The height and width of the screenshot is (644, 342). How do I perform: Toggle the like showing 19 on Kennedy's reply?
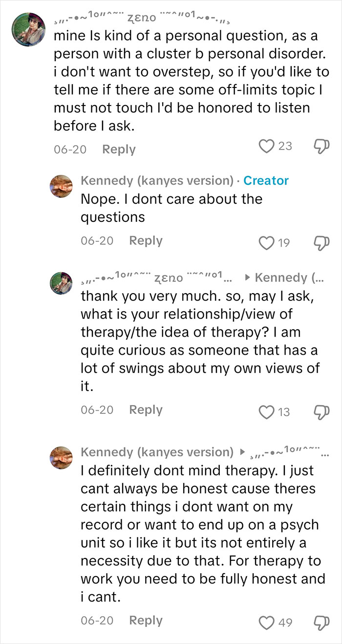click(x=266, y=240)
